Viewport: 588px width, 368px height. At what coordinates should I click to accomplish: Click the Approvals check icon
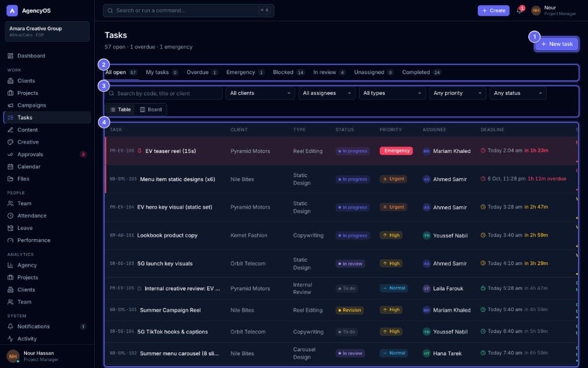click(x=10, y=154)
